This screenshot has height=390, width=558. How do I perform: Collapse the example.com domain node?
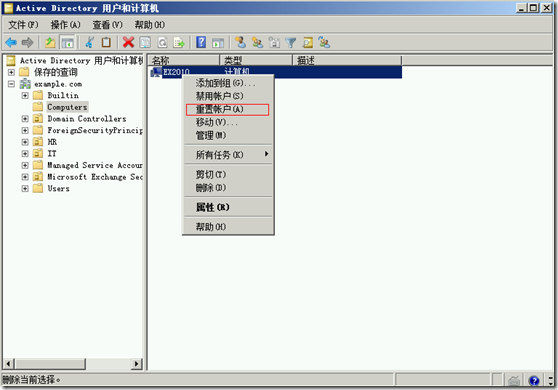11,84
